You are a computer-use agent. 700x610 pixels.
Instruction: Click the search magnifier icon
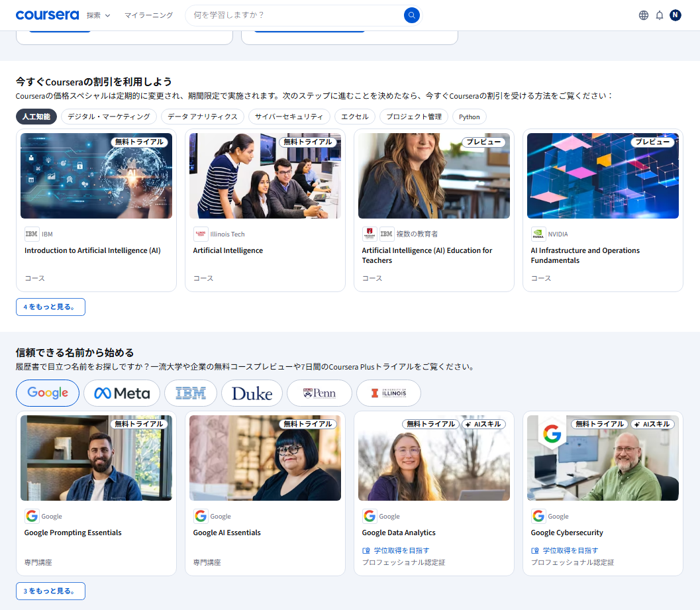click(411, 15)
